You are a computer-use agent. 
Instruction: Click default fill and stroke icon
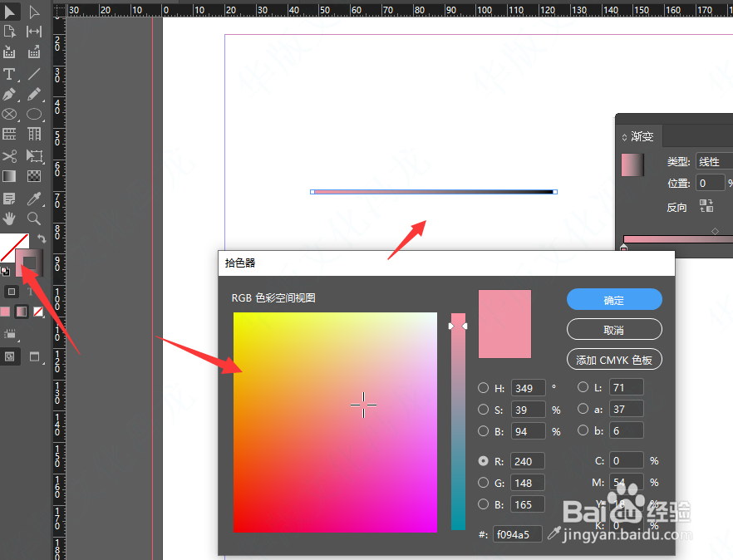click(5, 271)
